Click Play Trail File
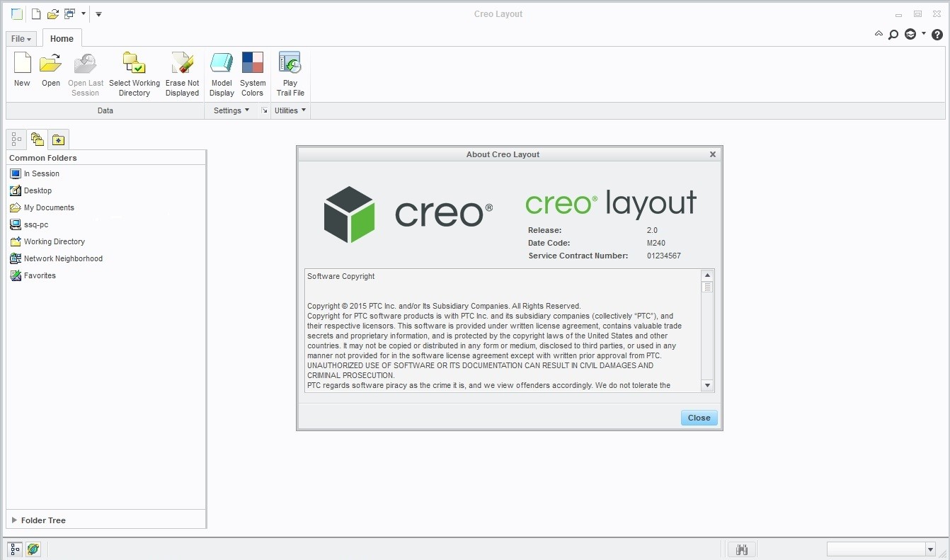950x560 pixels. (290, 74)
